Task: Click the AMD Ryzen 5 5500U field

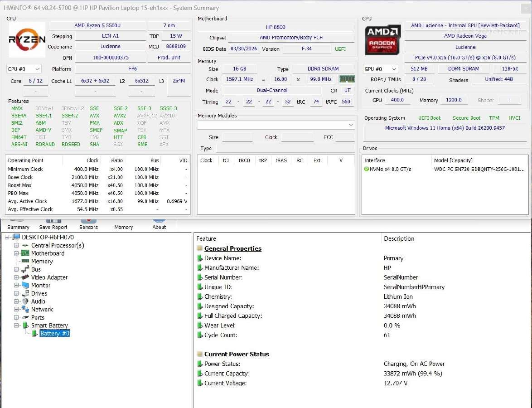Action: pyautogui.click(x=97, y=25)
